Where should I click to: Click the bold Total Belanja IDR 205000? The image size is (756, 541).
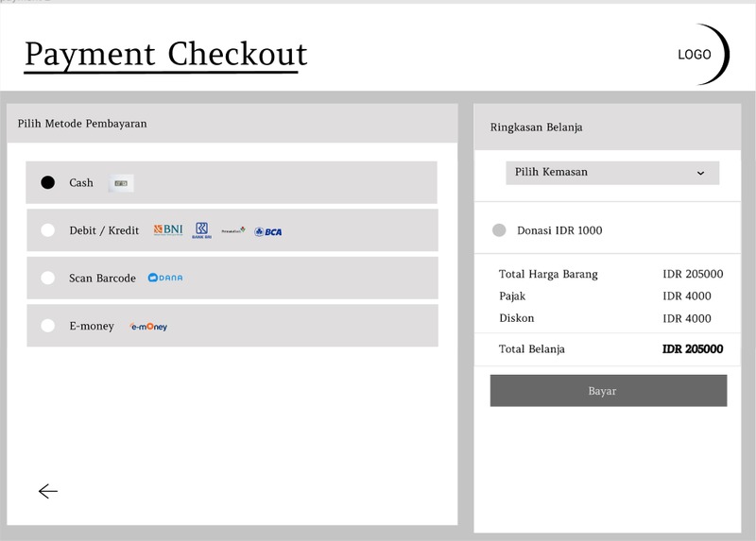[693, 349]
